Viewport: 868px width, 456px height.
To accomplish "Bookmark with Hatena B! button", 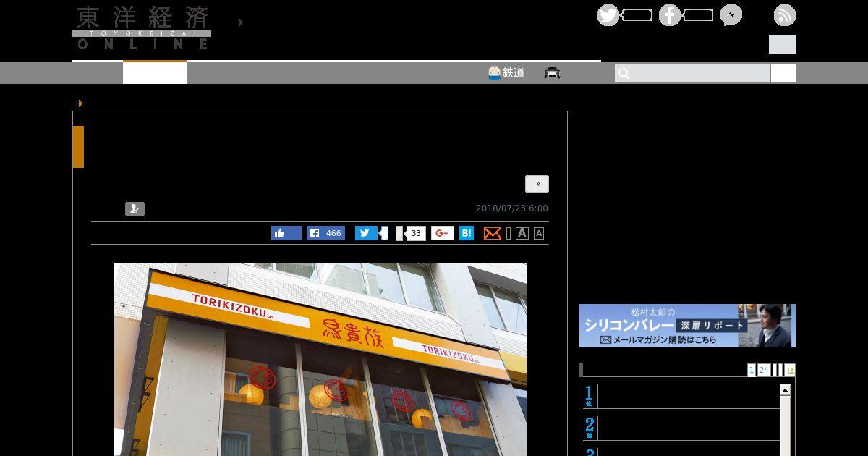I will 467,233.
